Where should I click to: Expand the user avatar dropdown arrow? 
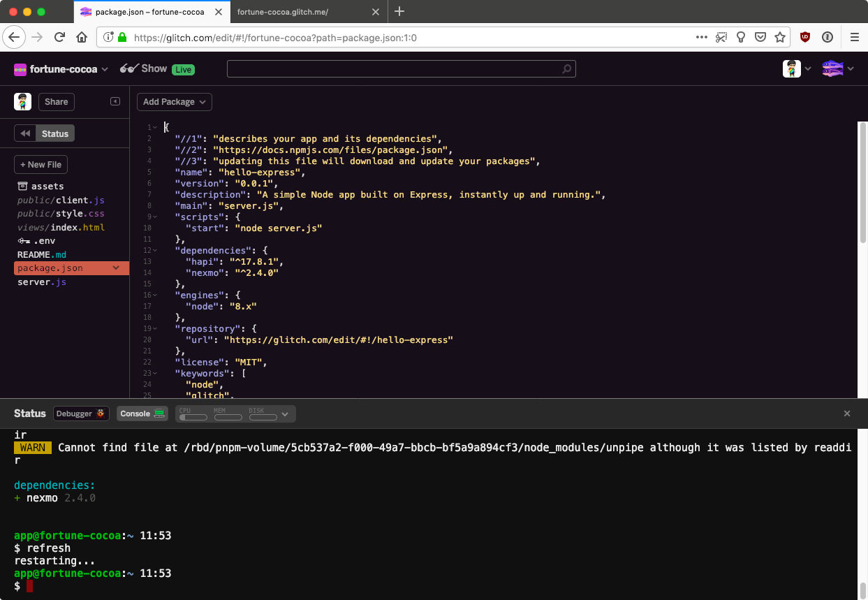pos(808,68)
